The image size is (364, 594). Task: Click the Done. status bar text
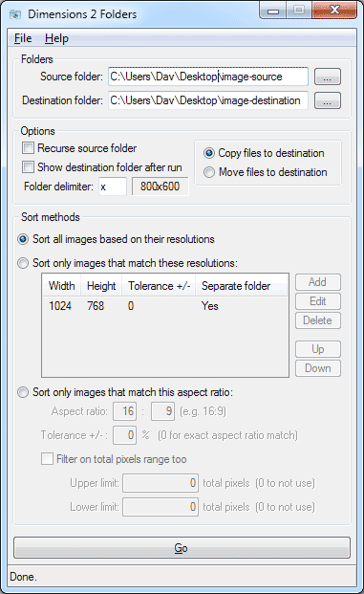(24, 577)
